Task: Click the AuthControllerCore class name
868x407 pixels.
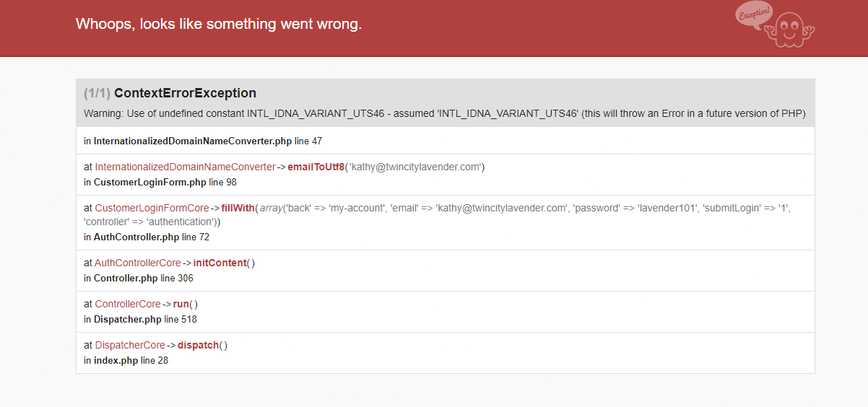Action: pyautogui.click(x=138, y=263)
